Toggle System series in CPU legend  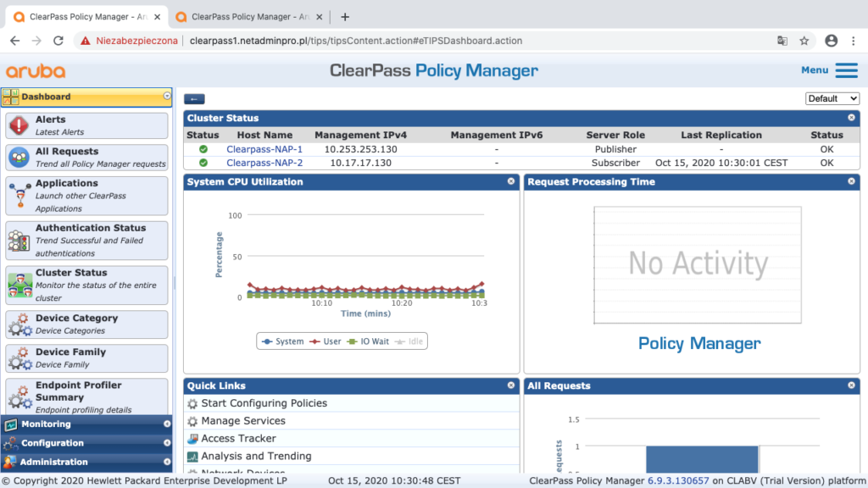click(283, 341)
